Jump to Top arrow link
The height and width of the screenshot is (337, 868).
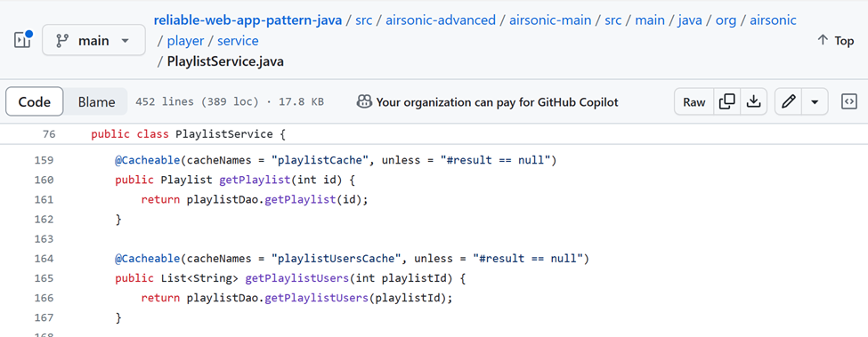coord(835,40)
